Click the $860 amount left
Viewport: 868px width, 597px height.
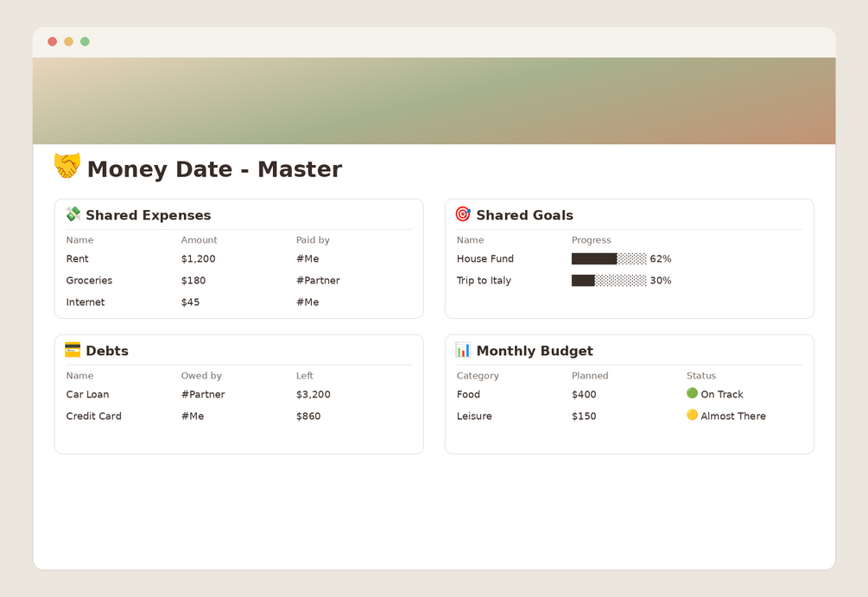coord(308,416)
